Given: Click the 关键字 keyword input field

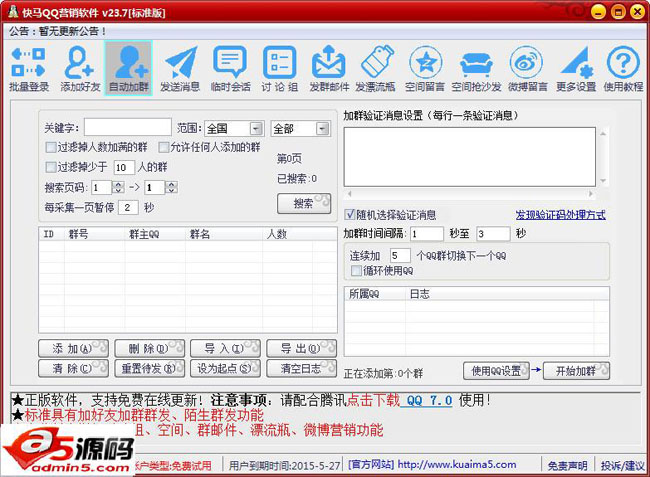Looking at the screenshot, I should point(128,127).
